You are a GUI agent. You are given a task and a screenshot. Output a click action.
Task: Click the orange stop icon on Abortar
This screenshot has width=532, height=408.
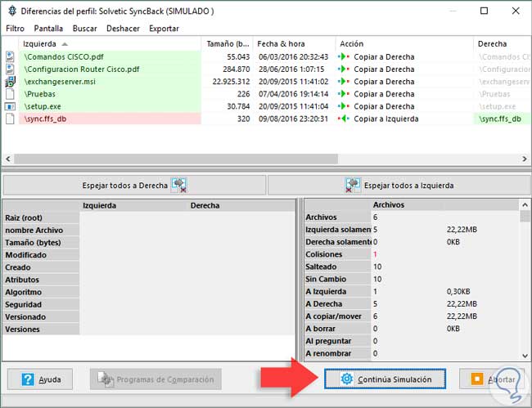pyautogui.click(x=476, y=379)
